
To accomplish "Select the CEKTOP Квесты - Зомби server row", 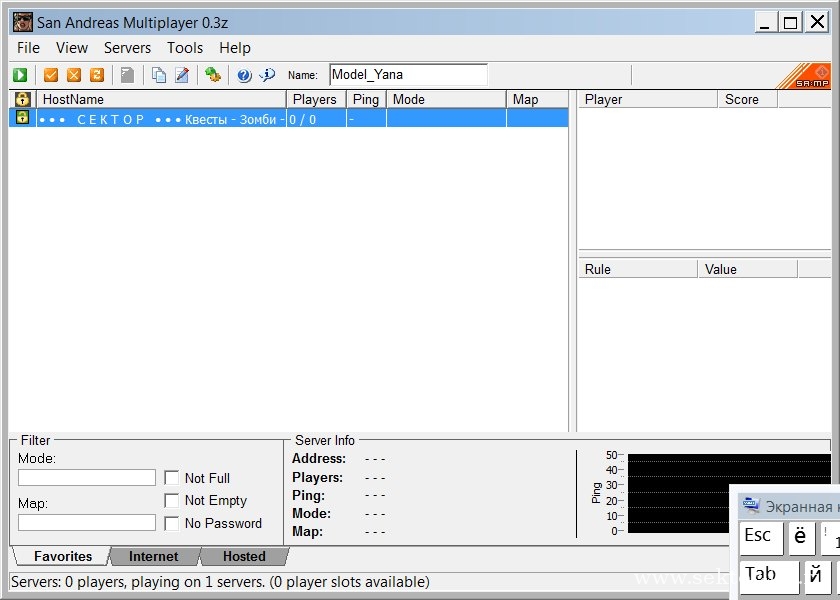I will click(x=288, y=118).
